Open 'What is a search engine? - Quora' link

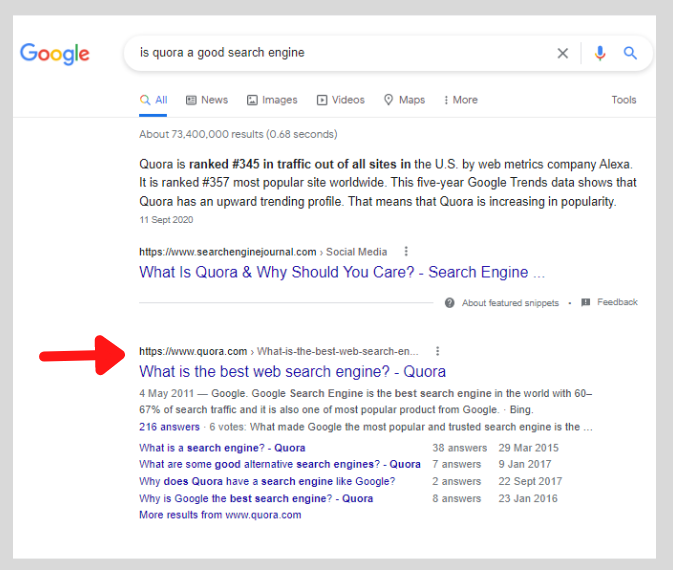point(222,448)
